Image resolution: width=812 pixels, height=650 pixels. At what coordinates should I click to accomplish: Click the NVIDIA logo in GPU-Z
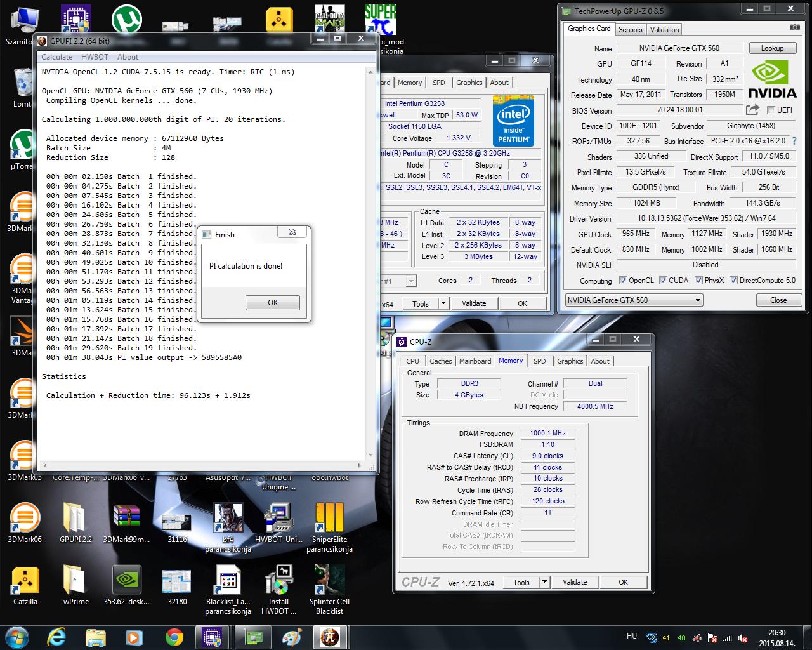coord(771,79)
